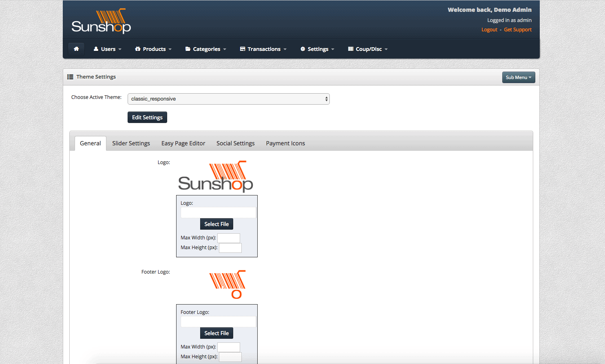This screenshot has width=605, height=364.
Task: Click the Logo file path input field
Action: [x=219, y=213]
